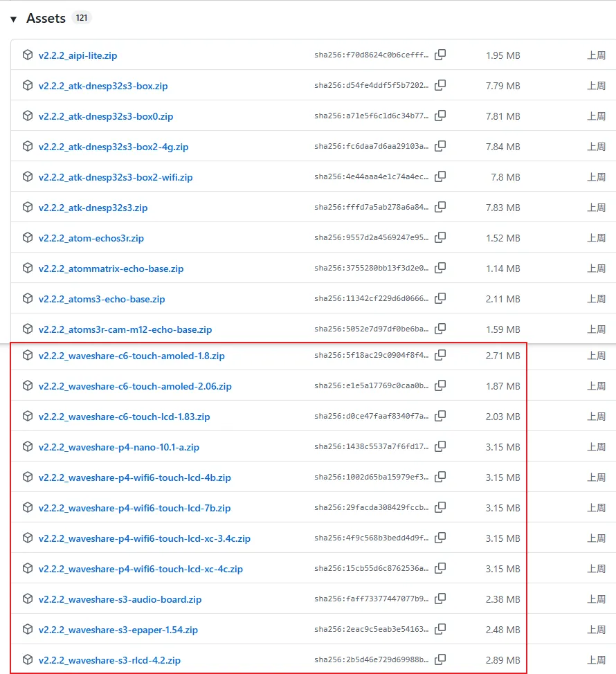
Task: Download v2.2.2_waveshare-c6-touch-amoled-1.8.zip
Action: pos(132,355)
